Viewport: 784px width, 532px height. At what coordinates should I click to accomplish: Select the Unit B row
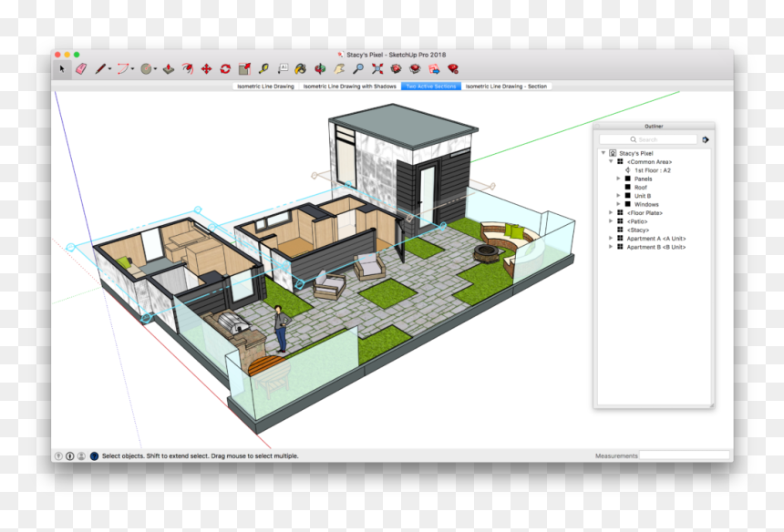pyautogui.click(x=655, y=196)
